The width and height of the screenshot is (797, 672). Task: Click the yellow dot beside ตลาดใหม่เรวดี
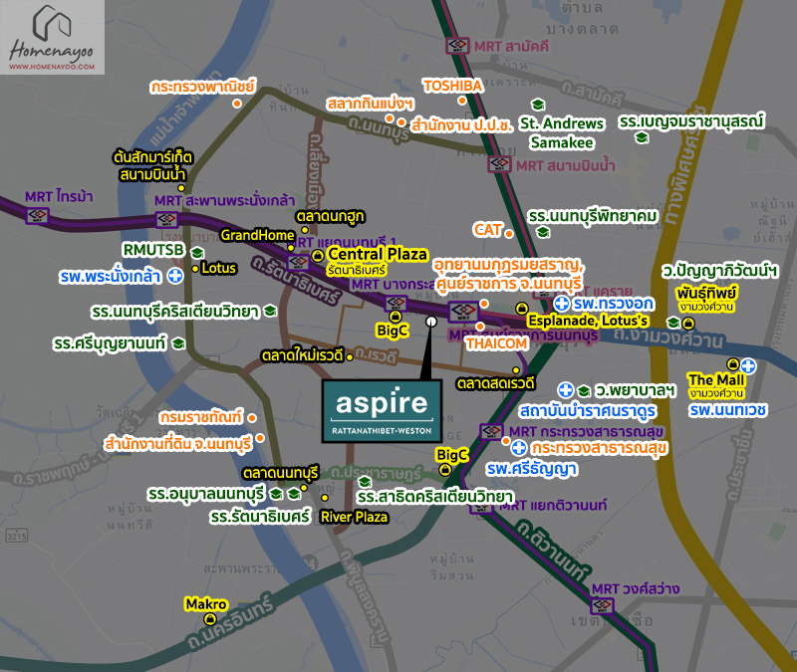(x=350, y=357)
